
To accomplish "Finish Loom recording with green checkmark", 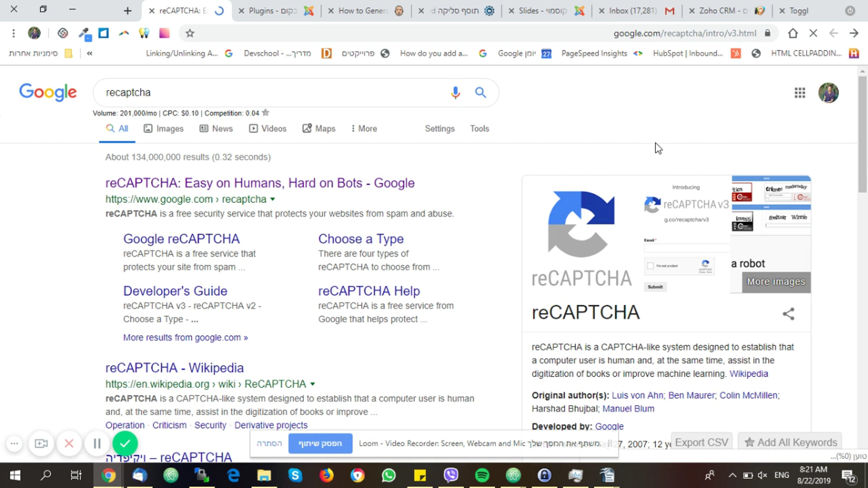I will (x=125, y=444).
